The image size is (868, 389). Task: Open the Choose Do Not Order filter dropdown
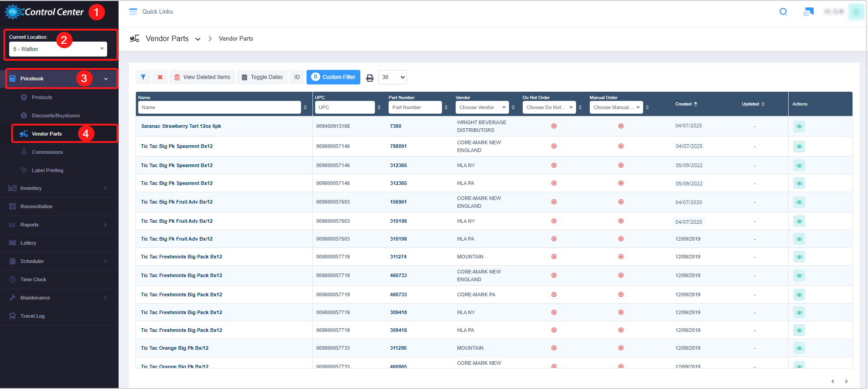(x=549, y=107)
